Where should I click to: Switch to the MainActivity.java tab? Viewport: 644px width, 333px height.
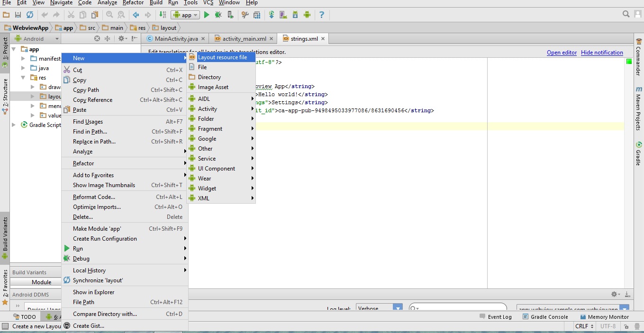(x=175, y=38)
